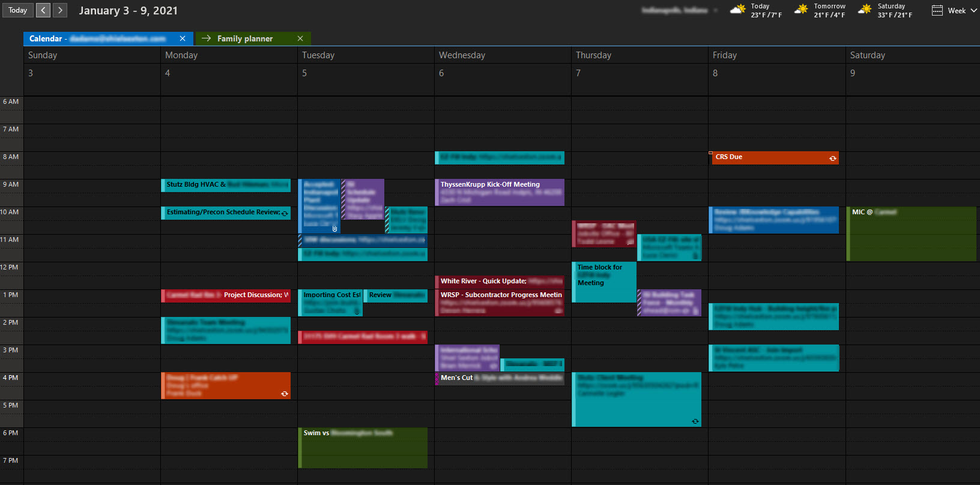Go to the previous week arrow
Image resolution: width=980 pixels, height=485 pixels.
coord(43,10)
